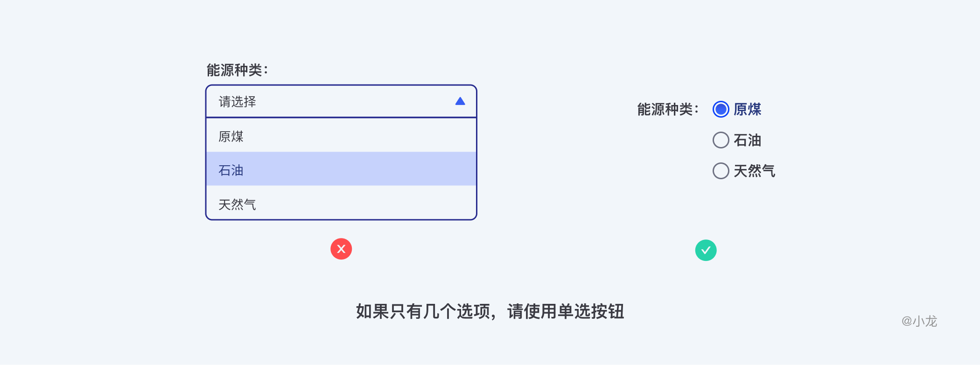Click the bold 原煤 radio label text
Screen dimensions: 980x365
(x=747, y=109)
